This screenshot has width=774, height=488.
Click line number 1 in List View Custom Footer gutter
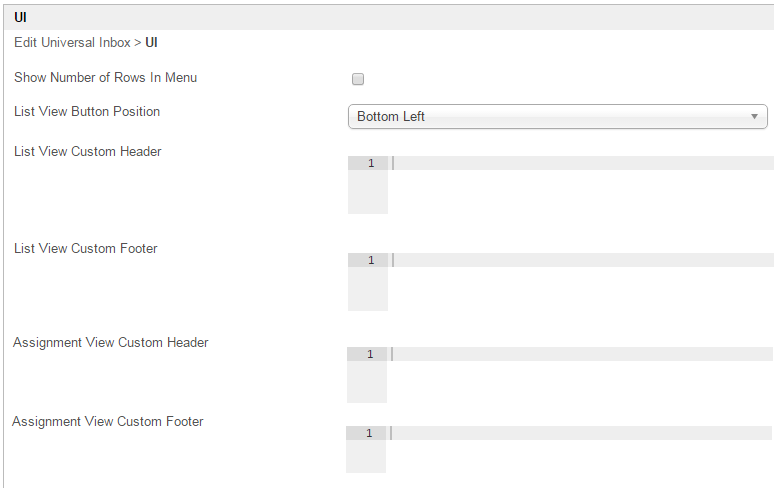coord(370,260)
